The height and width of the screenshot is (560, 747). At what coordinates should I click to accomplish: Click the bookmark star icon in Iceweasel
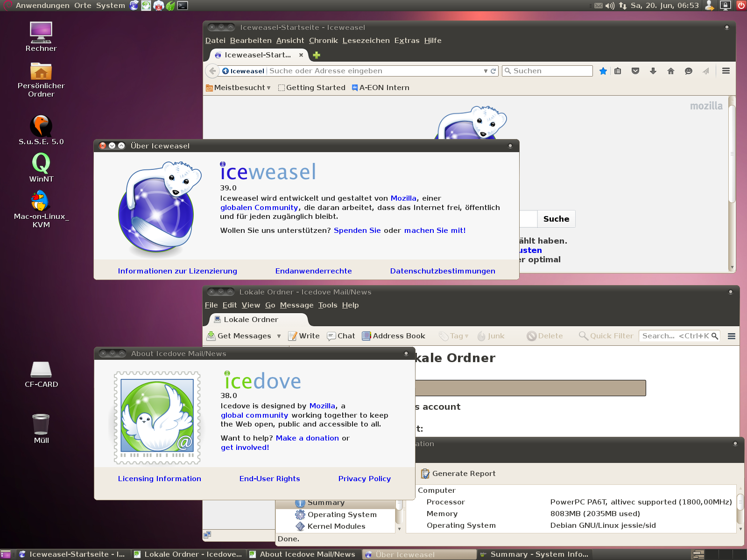click(603, 71)
